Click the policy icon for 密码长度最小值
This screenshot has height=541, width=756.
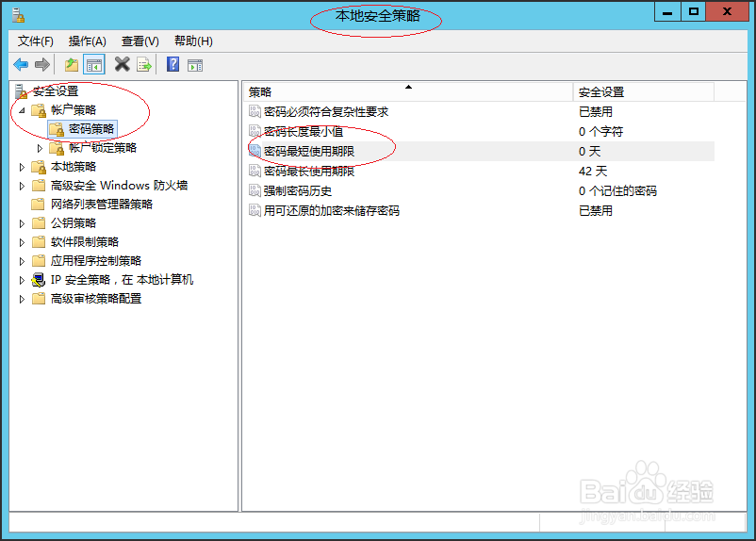click(x=255, y=132)
